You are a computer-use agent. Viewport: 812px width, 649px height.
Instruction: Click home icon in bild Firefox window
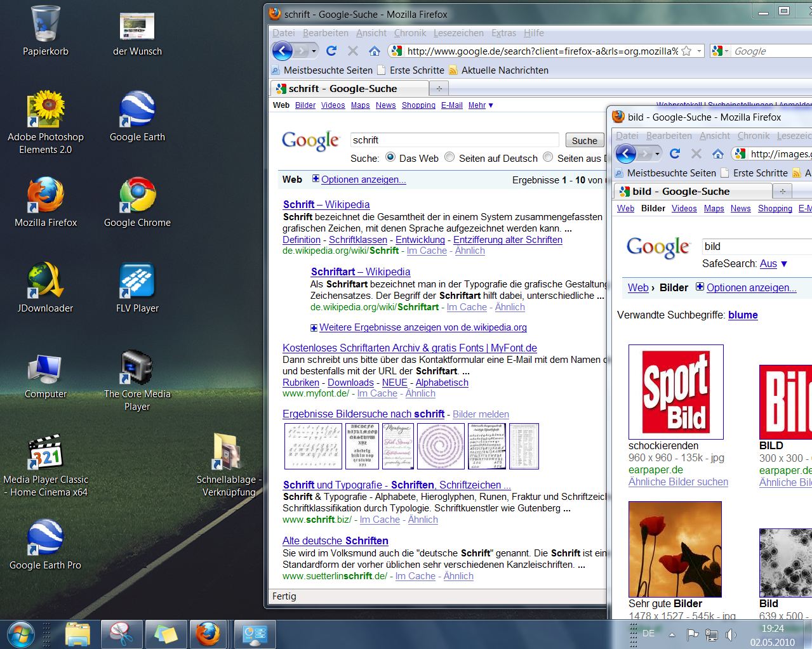[718, 154]
